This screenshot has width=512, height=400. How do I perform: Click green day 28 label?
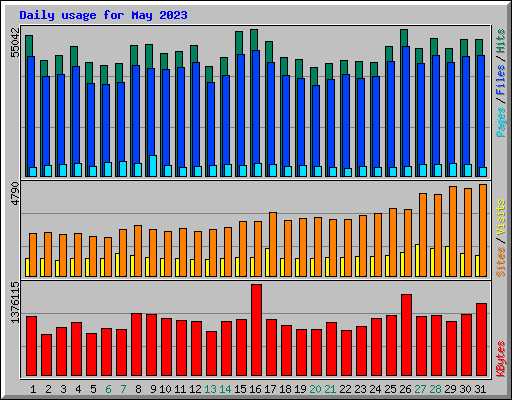(435, 389)
